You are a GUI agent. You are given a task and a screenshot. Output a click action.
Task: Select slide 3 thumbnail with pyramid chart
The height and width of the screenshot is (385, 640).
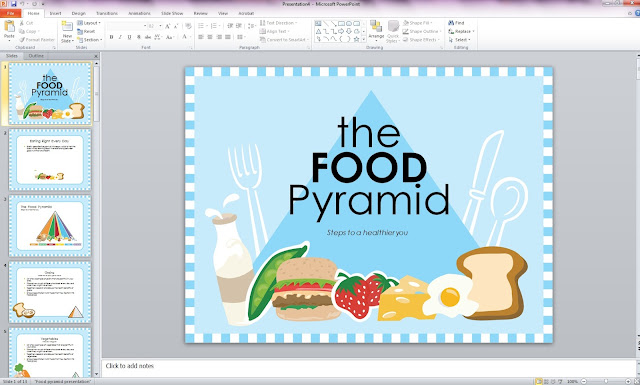pyautogui.click(x=50, y=226)
